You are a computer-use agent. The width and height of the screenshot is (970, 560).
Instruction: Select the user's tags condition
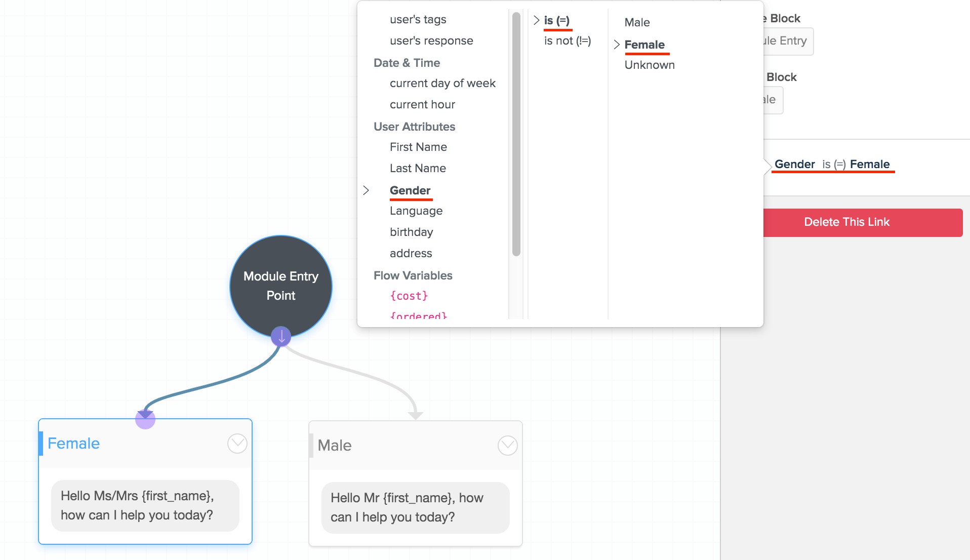click(418, 19)
